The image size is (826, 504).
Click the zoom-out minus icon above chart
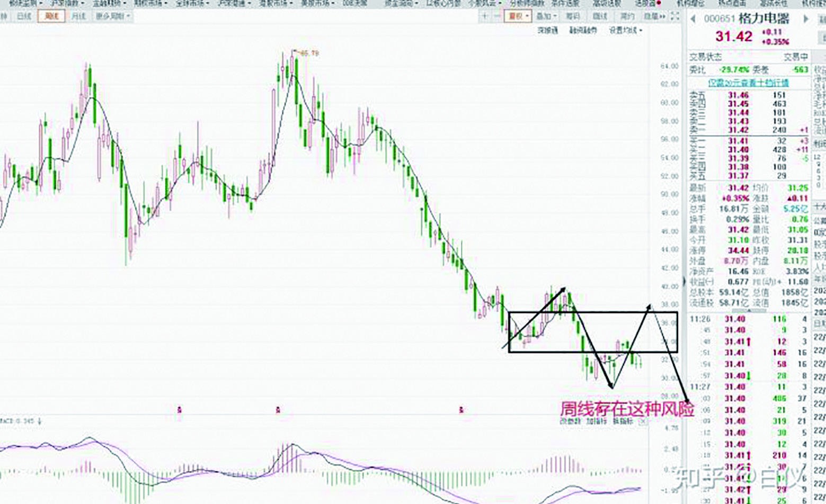496,16
